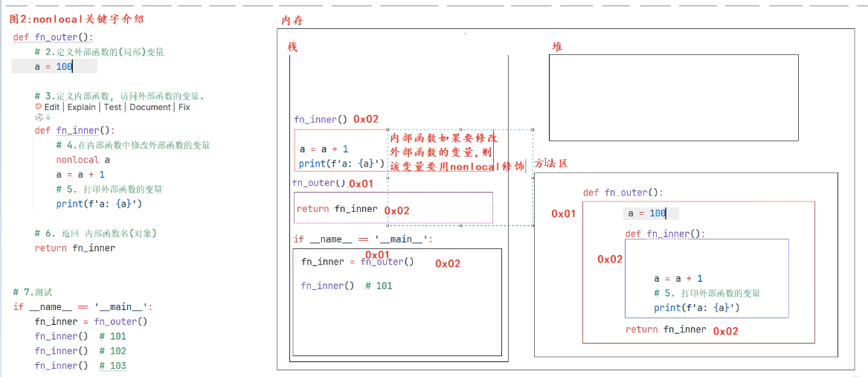Click the 'a = 100' line in left code
The width and height of the screenshot is (868, 377).
click(54, 67)
